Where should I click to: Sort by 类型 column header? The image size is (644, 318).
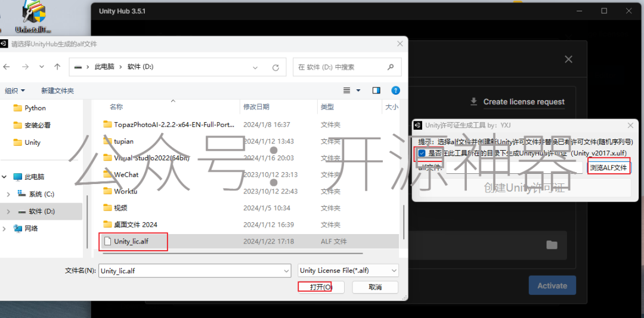pyautogui.click(x=327, y=107)
